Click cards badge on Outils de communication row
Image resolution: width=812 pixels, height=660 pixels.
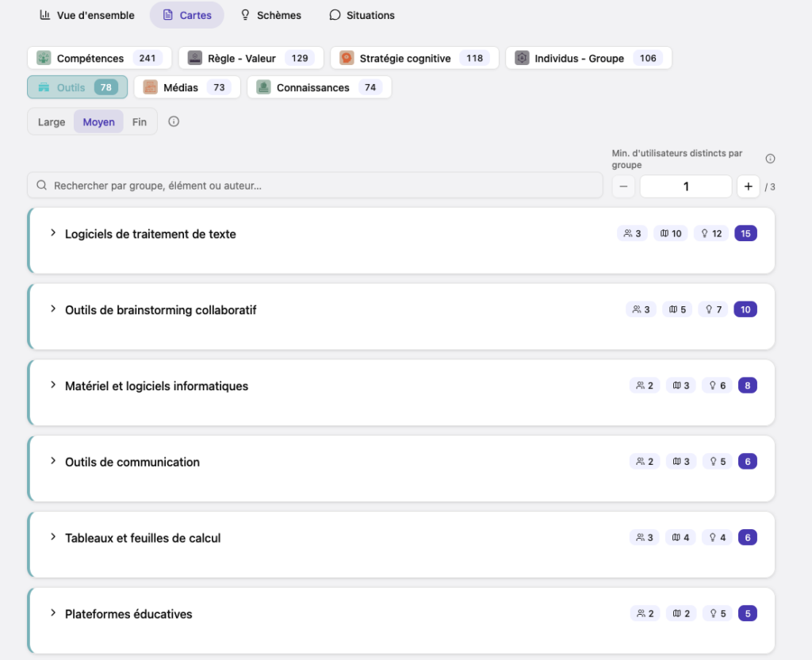click(x=681, y=462)
